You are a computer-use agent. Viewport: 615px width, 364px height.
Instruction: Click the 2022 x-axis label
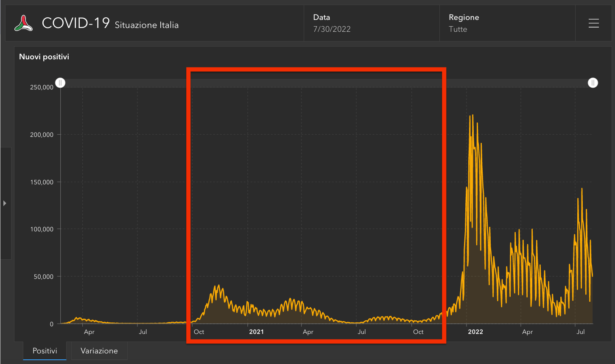pyautogui.click(x=475, y=332)
